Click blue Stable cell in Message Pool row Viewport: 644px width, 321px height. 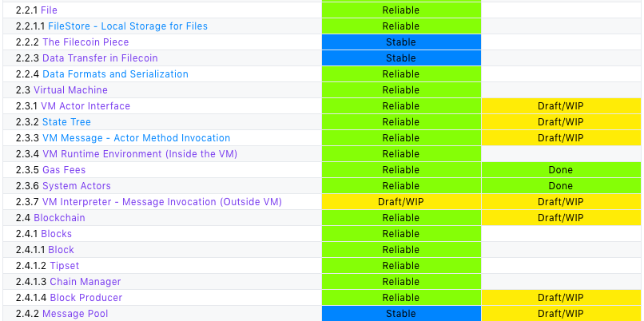tap(401, 314)
